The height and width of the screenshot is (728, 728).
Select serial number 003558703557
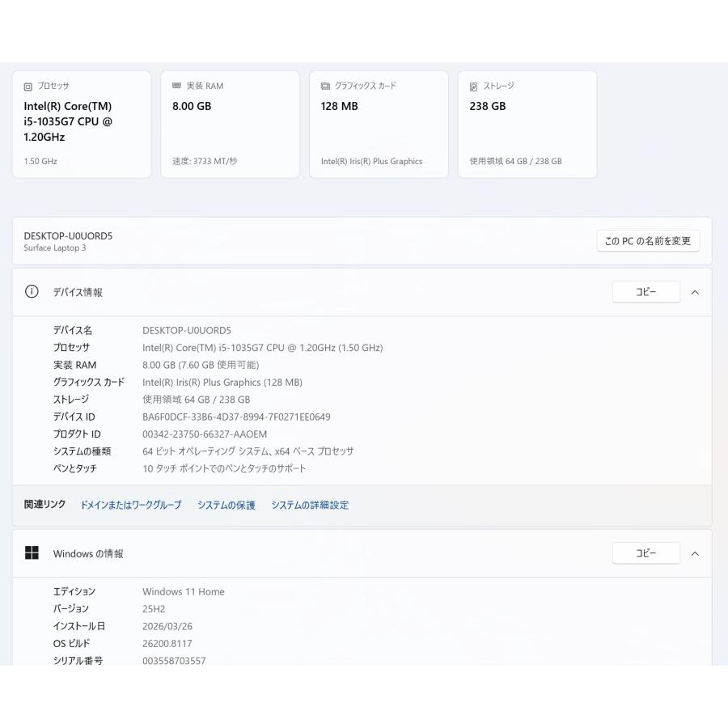tap(174, 661)
